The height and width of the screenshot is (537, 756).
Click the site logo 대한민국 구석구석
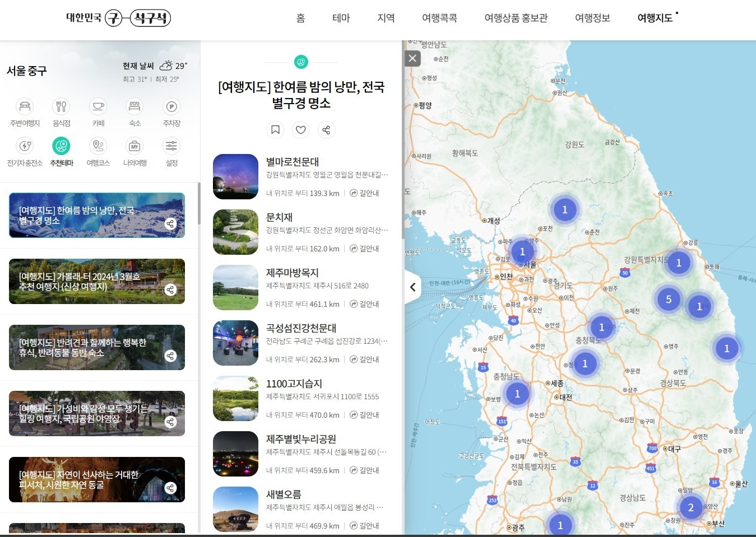pyautogui.click(x=118, y=18)
